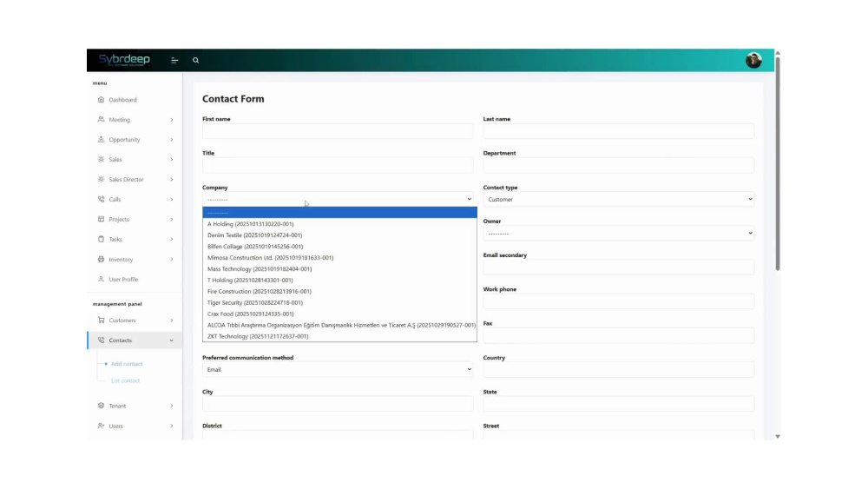The width and height of the screenshot is (868, 489).
Task: Click the Tenant layers icon
Action: coord(101,406)
